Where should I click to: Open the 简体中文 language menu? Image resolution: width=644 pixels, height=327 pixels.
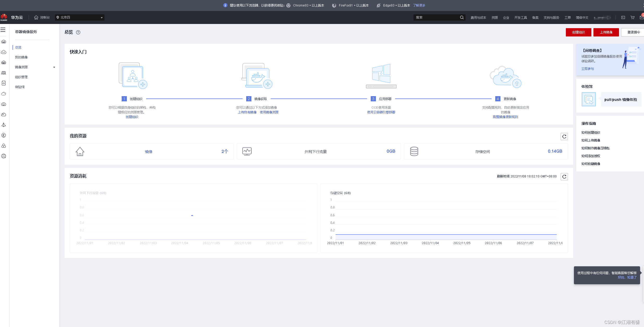coord(582,17)
